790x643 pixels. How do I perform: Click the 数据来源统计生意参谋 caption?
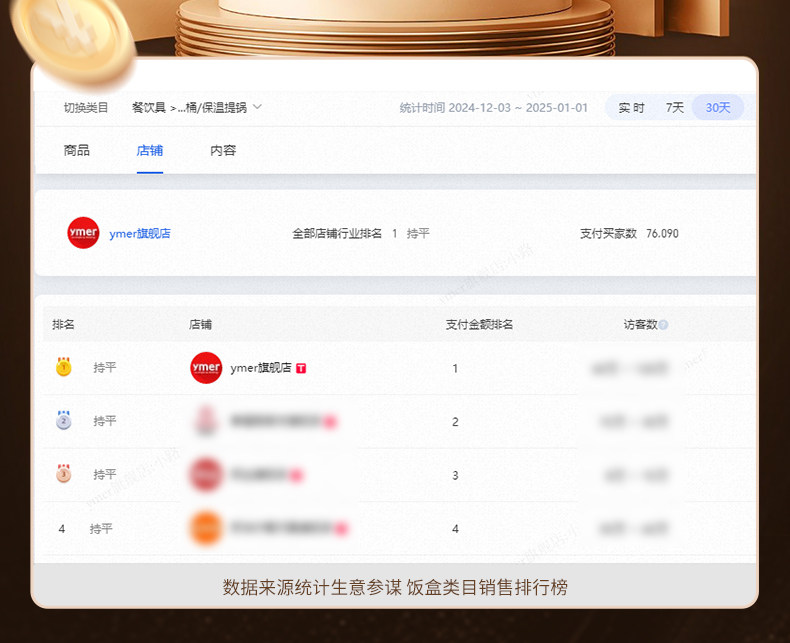pyautogui.click(x=395, y=588)
